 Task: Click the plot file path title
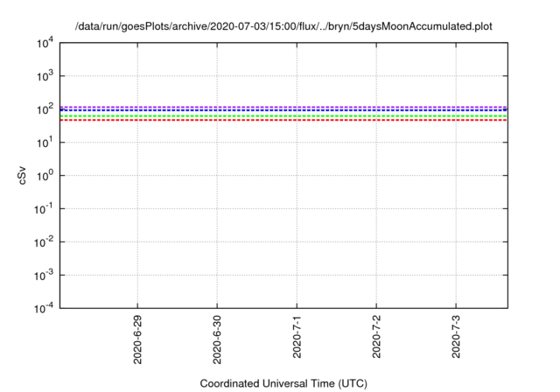[283, 26]
